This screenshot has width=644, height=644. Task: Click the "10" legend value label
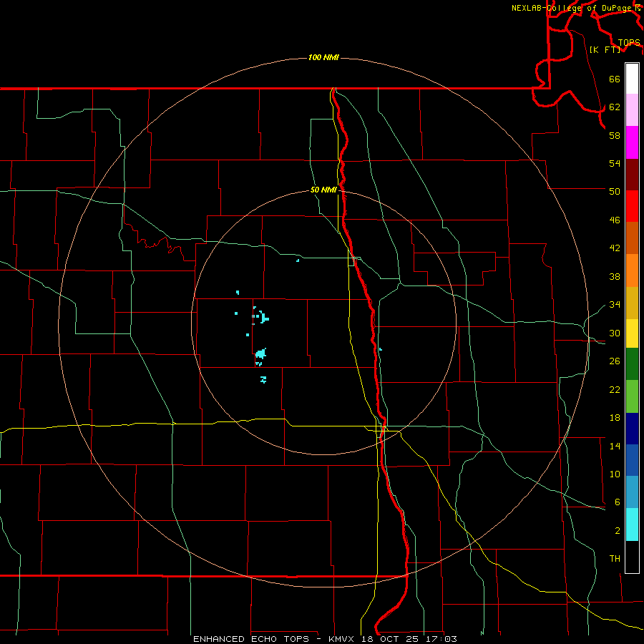point(615,474)
